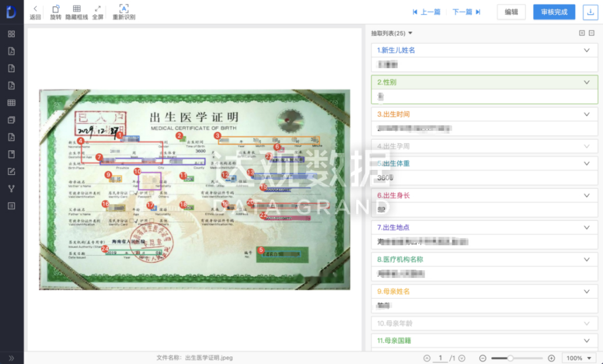Click the 返回 back arrow
The width and height of the screenshot is (603, 364).
point(35,12)
